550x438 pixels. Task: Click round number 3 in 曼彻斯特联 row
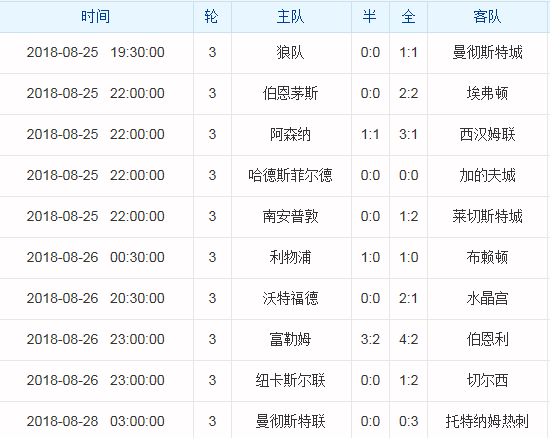[x=212, y=422]
